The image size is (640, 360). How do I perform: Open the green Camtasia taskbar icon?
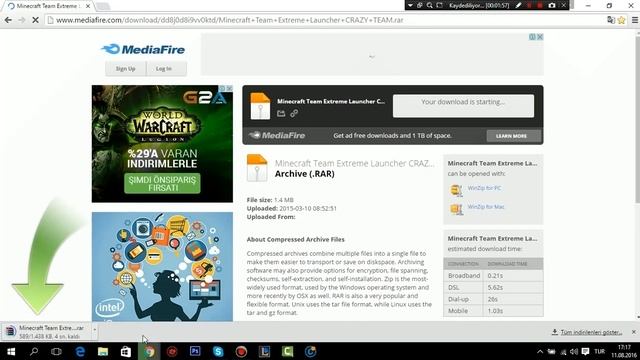(x=287, y=351)
